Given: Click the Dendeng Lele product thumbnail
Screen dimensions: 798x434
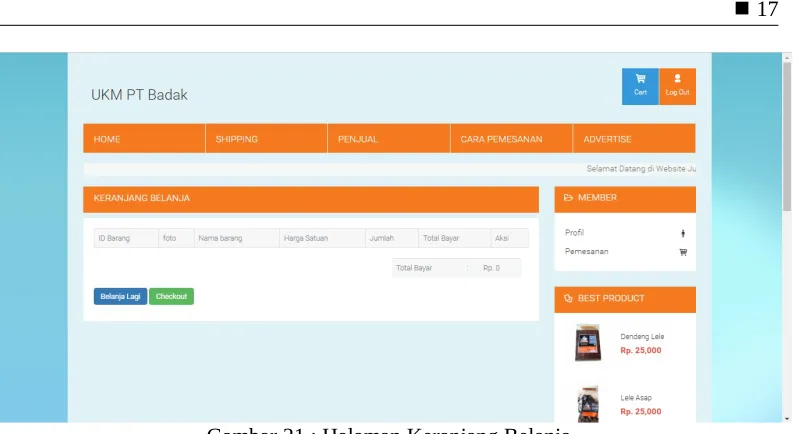Looking at the screenshot, I should pos(588,342).
